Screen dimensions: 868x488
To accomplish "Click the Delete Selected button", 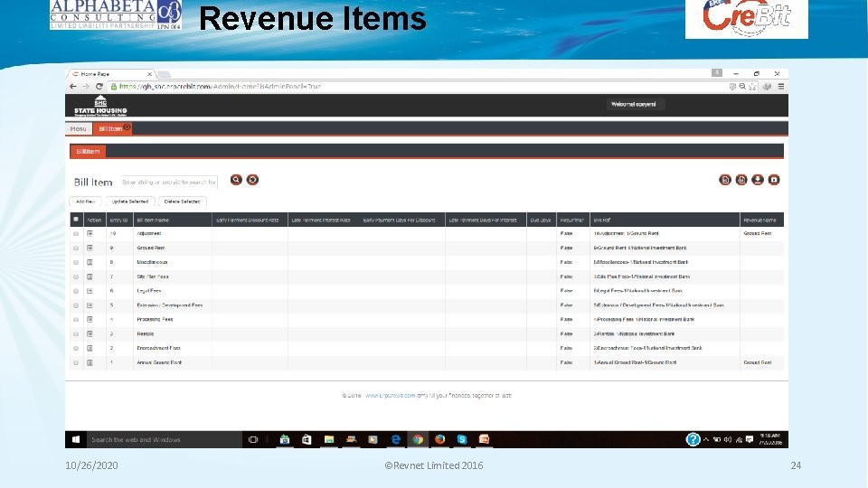I will pos(182,202).
